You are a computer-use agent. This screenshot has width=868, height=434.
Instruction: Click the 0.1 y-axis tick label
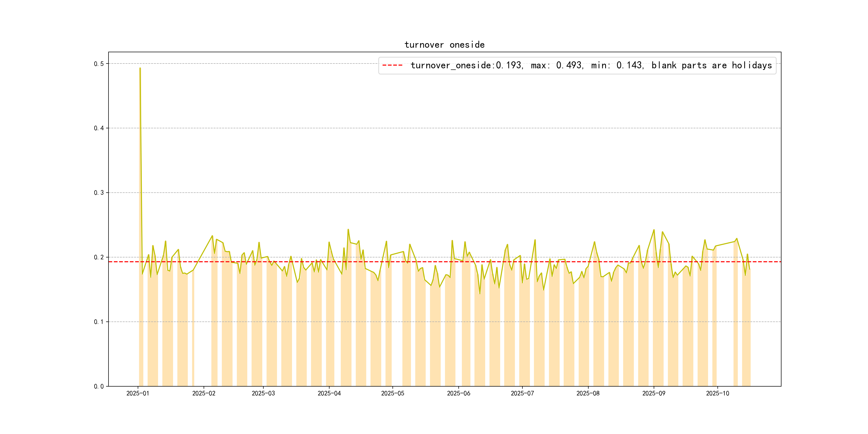click(x=99, y=322)
